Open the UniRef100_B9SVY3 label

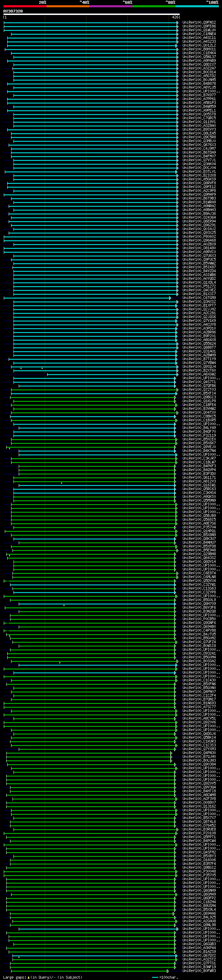[199, 129]
